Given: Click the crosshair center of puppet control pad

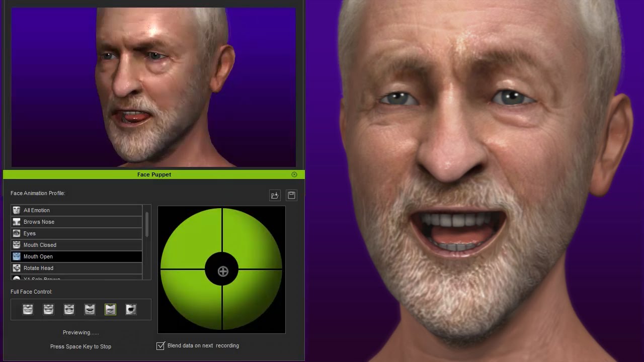Looking at the screenshot, I should pos(223,271).
